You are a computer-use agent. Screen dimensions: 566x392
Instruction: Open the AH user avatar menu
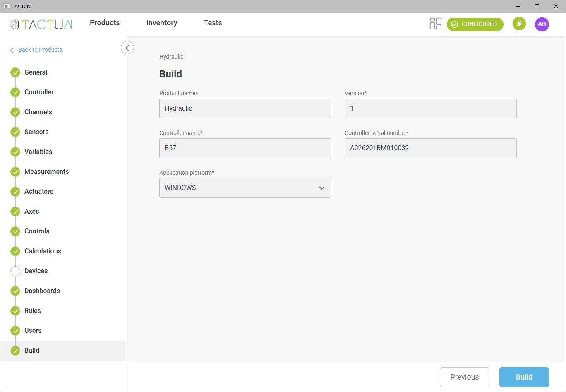point(542,24)
